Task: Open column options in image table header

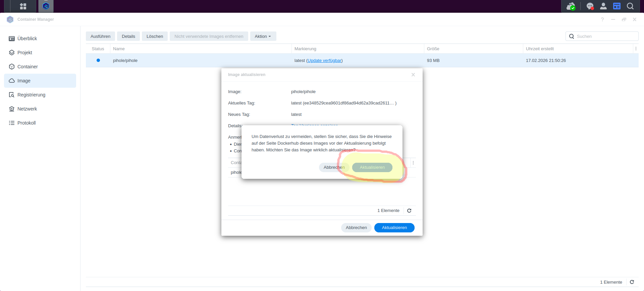Action: point(636,49)
